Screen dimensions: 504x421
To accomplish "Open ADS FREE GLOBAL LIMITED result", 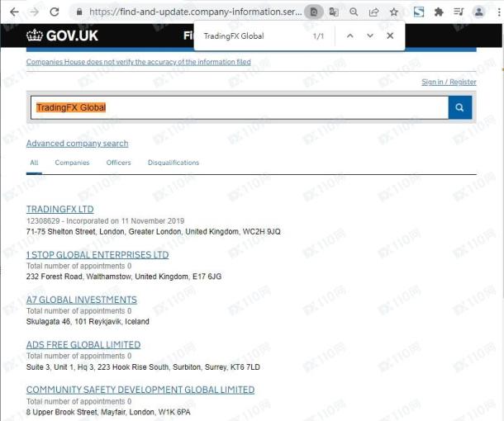I will (x=83, y=345).
